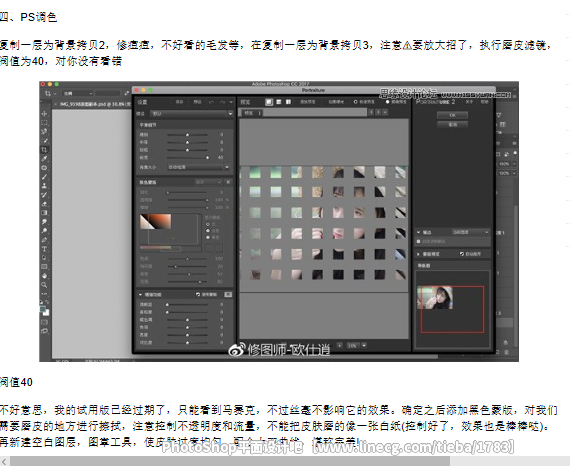
Task: Open the settings header menu arrow
Action: tap(231, 102)
